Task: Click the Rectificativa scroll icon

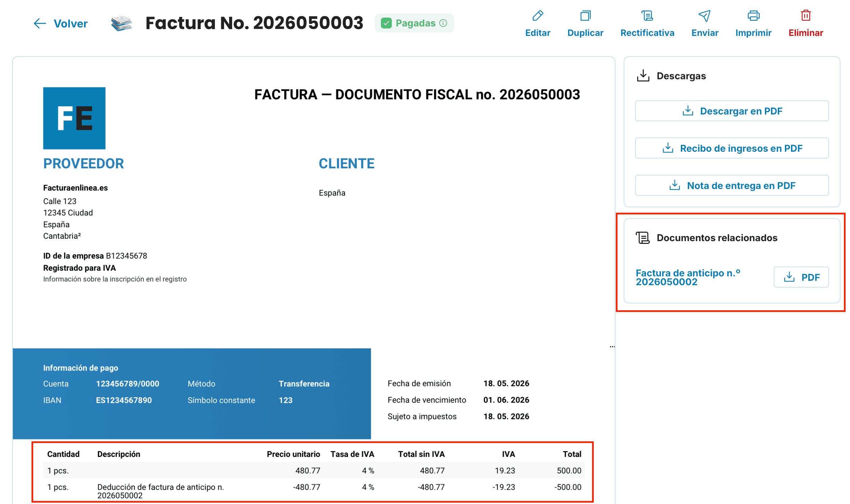Action: point(647,16)
